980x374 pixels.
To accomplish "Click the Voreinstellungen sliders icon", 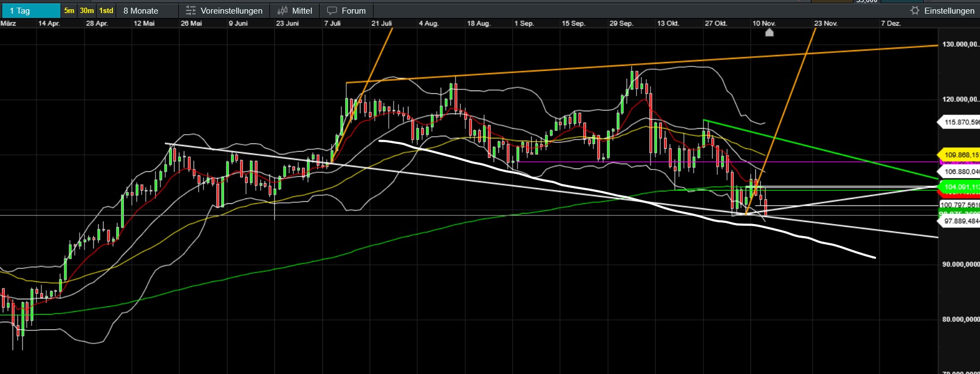I will click(190, 11).
